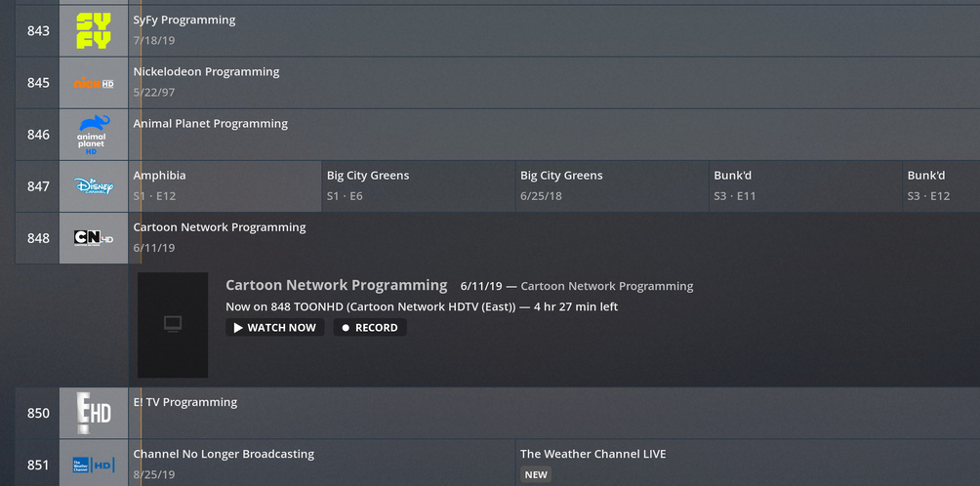
Task: Click the SyFy channel logo
Action: tap(94, 31)
